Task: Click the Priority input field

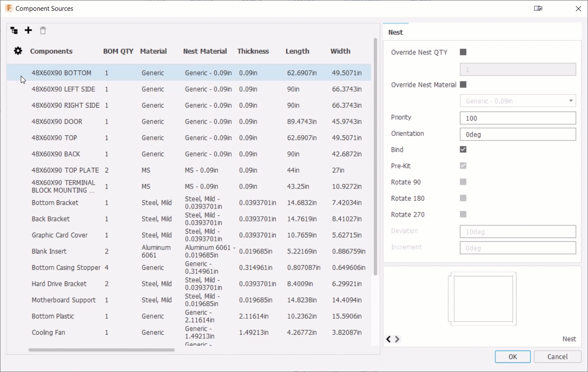Action: click(x=517, y=118)
